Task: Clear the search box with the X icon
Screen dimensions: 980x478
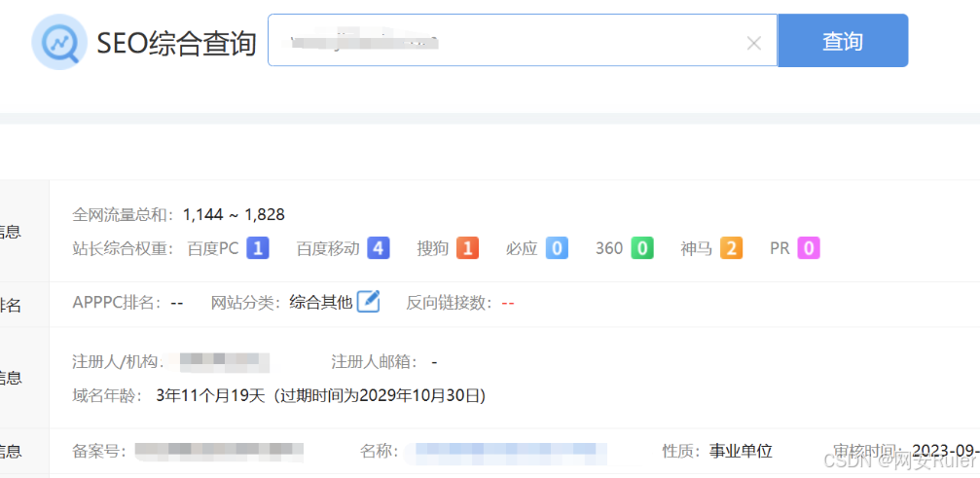Action: coord(754,43)
